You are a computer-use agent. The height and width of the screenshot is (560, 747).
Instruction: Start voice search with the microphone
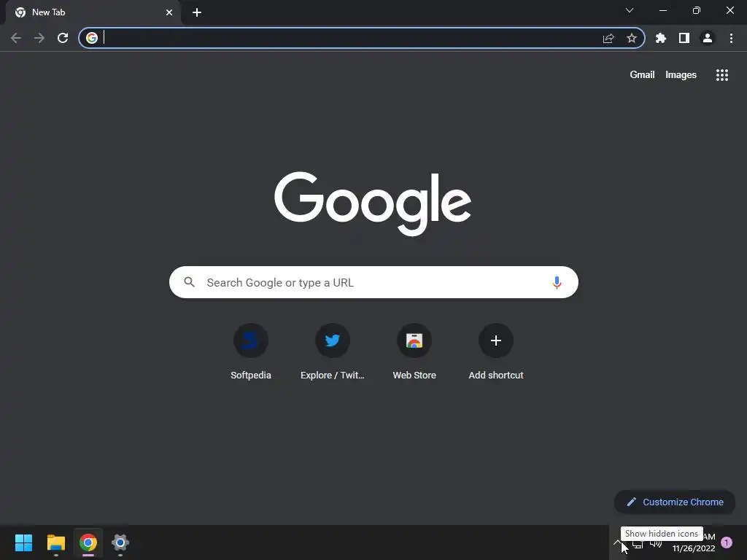pyautogui.click(x=557, y=282)
